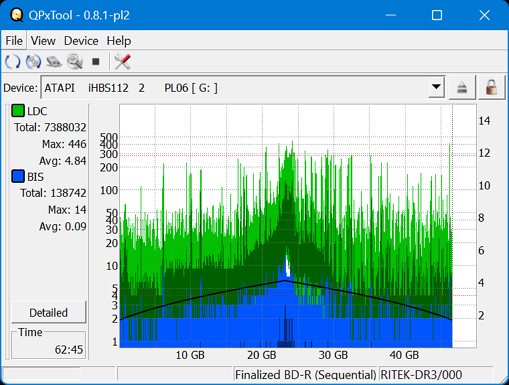Viewport: 509px width, 385px height.
Task: Start scan with magnifier disc icon
Action: [x=75, y=62]
